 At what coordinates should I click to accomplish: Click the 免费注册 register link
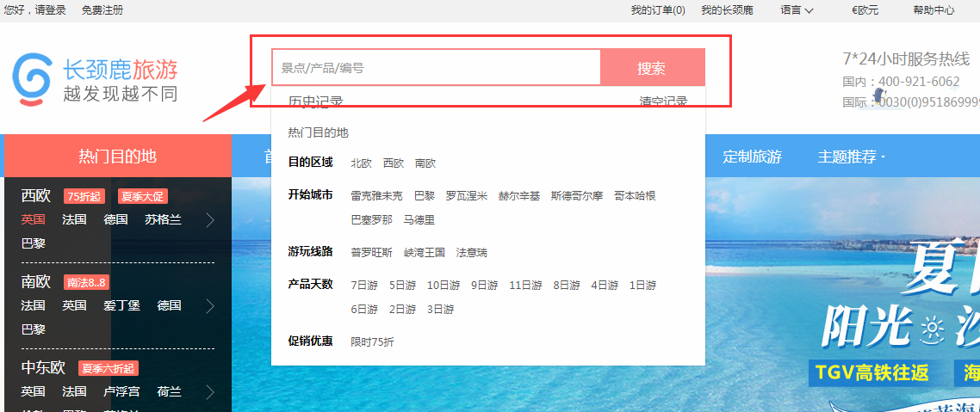[102, 10]
